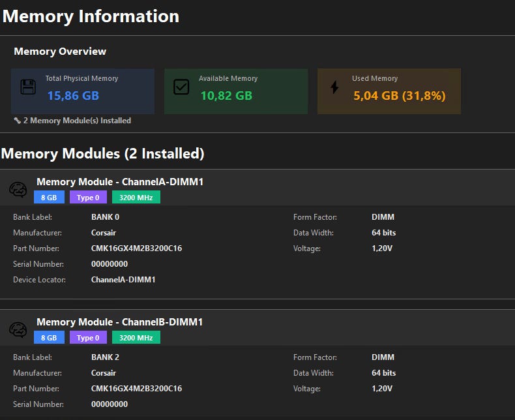Click the brain icon for ChannelB-DIMM1 module
The width and height of the screenshot is (515, 420).
[18, 329]
